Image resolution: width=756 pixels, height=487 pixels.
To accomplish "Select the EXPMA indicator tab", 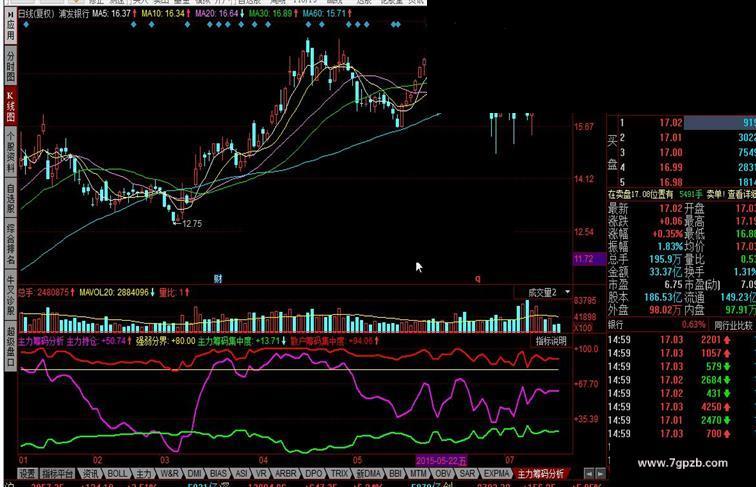I will pyautogui.click(x=496, y=473).
